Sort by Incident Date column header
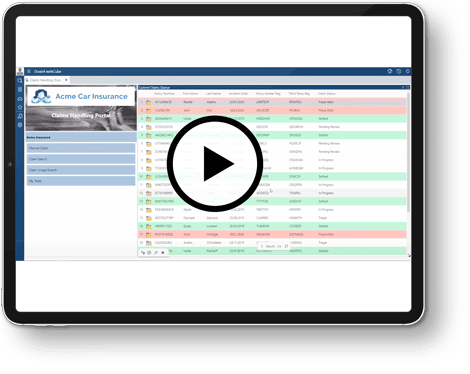Viewport: 470px width, 374px height. [238, 94]
